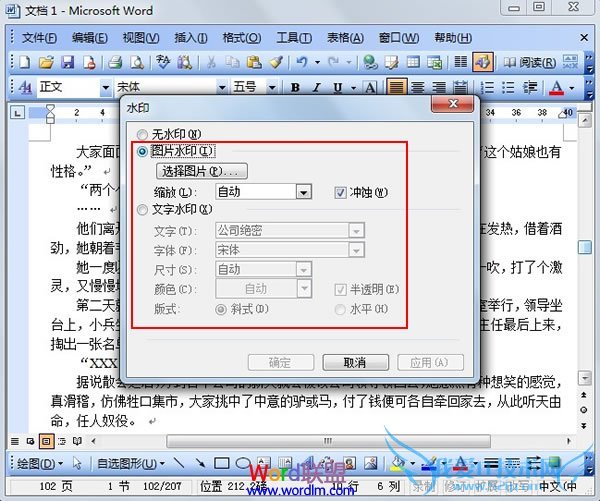
Task: Expand the undo history arrow
Action: [x=317, y=62]
